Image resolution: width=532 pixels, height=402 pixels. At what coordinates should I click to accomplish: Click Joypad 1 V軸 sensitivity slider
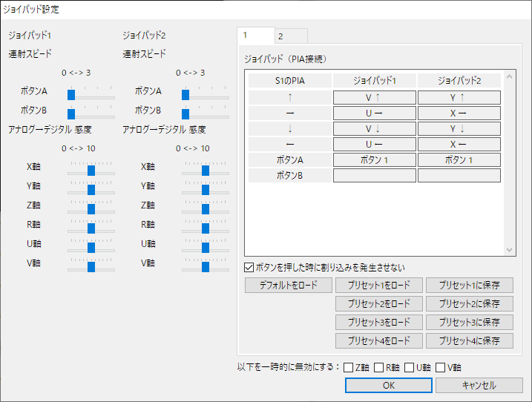click(91, 266)
